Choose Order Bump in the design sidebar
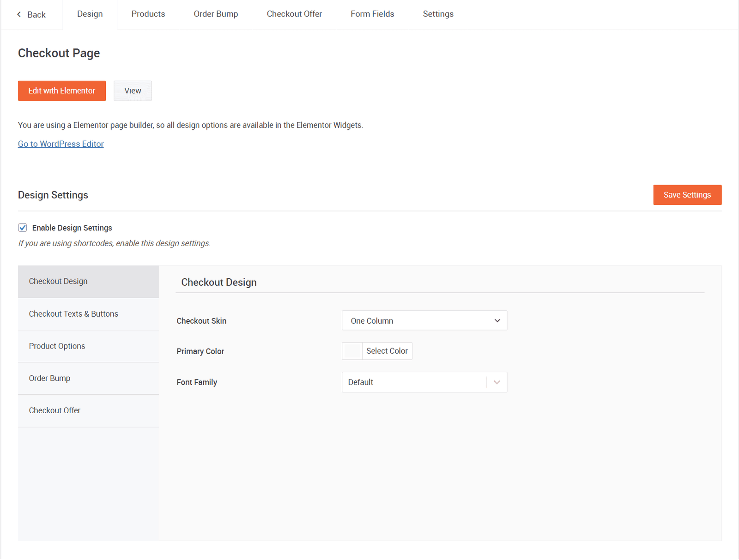Viewport: 739px width, 560px height. pos(50,378)
